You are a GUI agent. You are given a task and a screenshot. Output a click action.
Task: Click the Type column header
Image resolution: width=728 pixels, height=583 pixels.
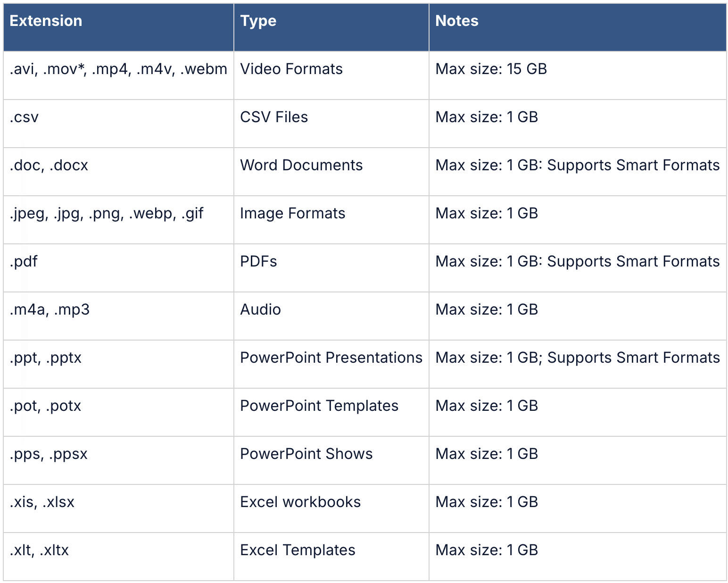pos(258,21)
